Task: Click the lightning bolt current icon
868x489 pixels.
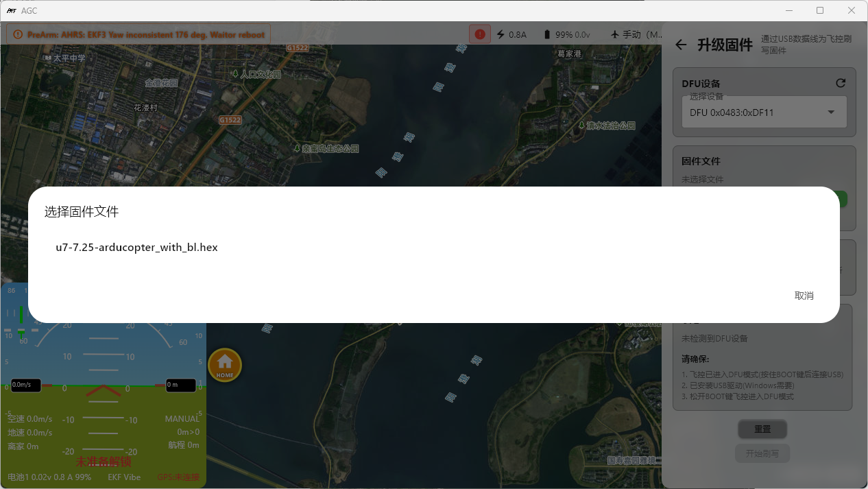Action: tap(501, 34)
